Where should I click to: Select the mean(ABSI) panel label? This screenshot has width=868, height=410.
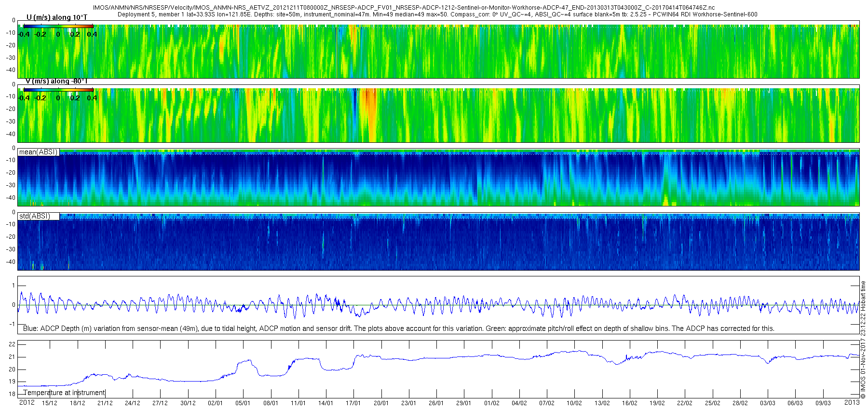tap(38, 152)
